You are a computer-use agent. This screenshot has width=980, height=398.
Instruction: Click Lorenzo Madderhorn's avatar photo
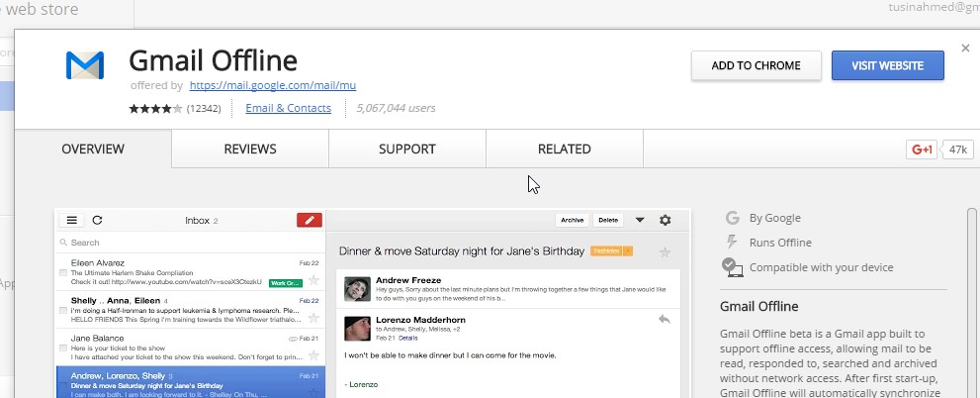point(358,329)
